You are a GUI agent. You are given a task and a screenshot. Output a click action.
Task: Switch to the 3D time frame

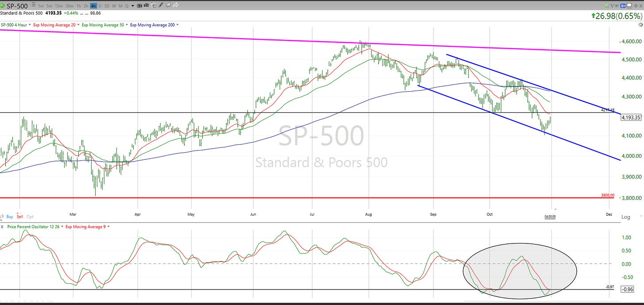[107, 6]
